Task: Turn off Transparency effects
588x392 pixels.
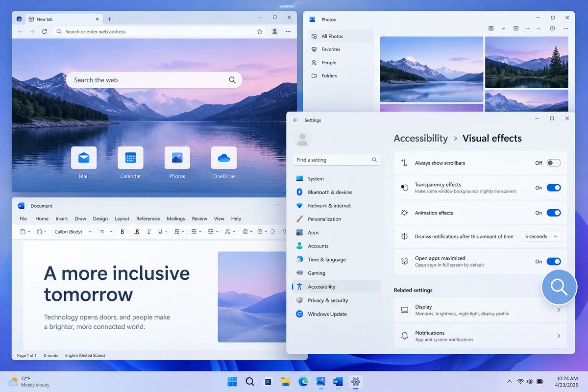Action: pos(554,188)
